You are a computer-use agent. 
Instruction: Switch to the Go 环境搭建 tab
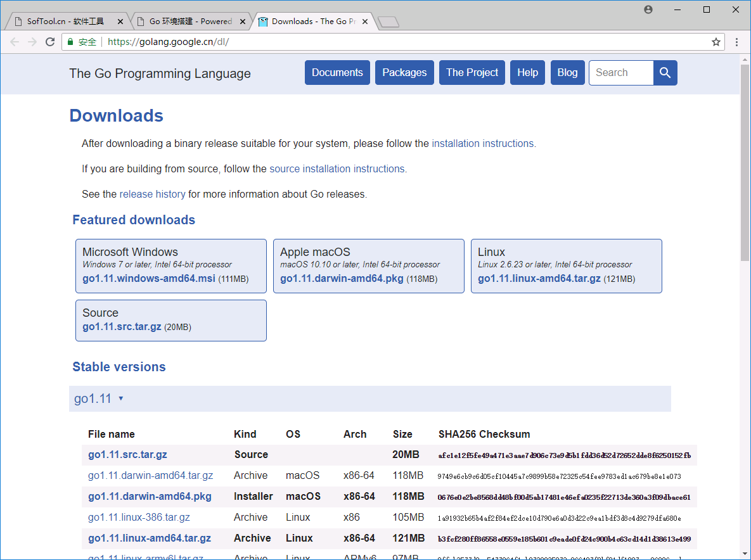191,22
